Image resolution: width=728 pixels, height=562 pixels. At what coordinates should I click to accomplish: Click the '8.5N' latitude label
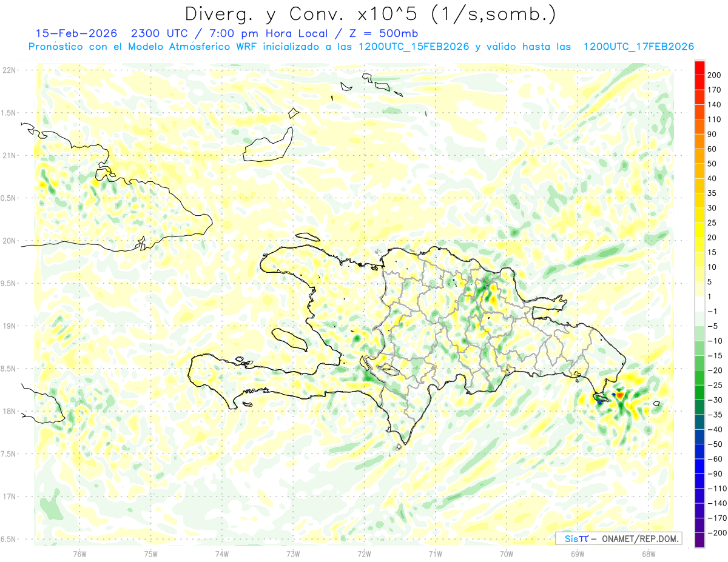pyautogui.click(x=9, y=369)
